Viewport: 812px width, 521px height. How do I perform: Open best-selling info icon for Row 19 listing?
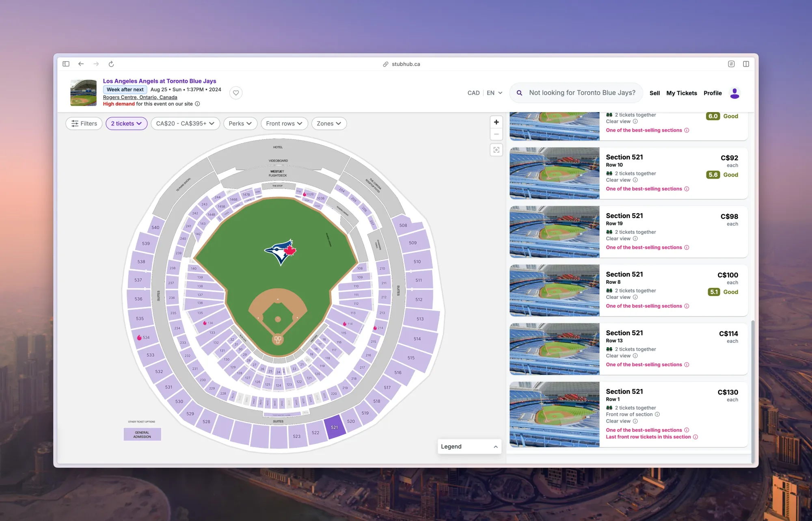687,247
